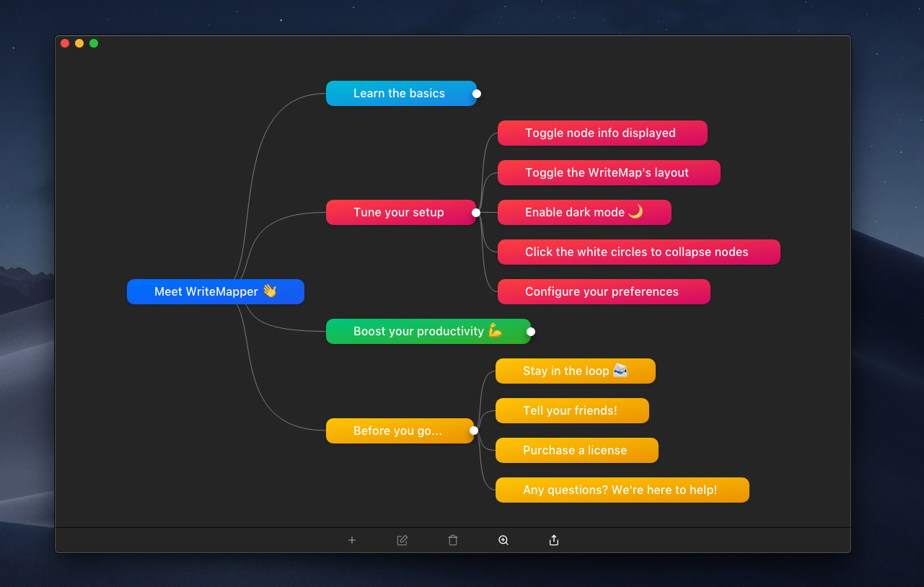
Task: Select the Boost your productivity node
Action: 428,331
